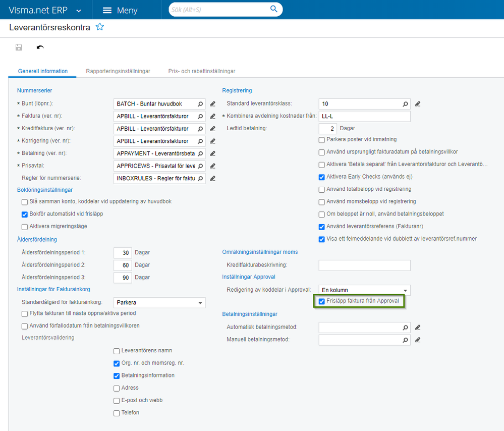Check Aktivera 'Betala separat' option

tap(321, 165)
